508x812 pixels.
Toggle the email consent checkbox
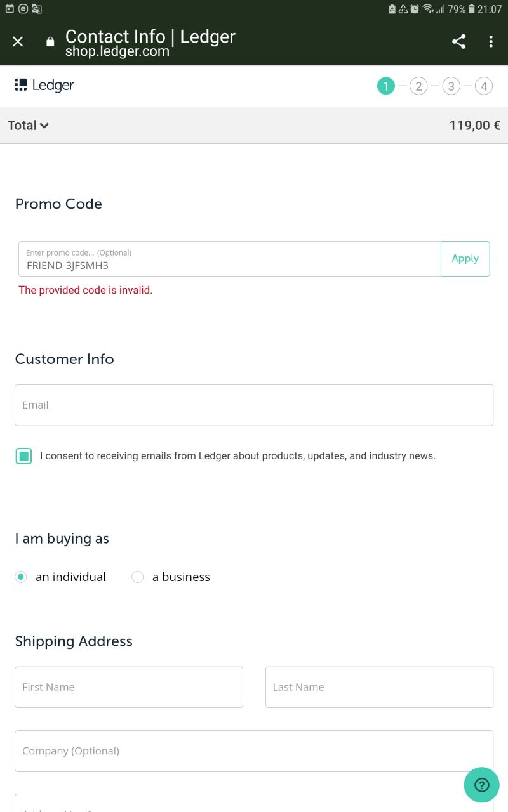pos(23,455)
